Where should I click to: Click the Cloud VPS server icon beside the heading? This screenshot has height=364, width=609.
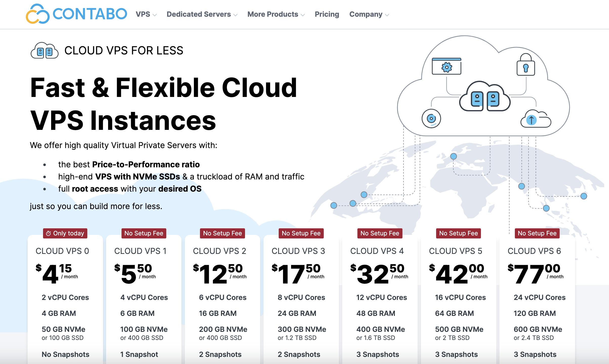[45, 51]
